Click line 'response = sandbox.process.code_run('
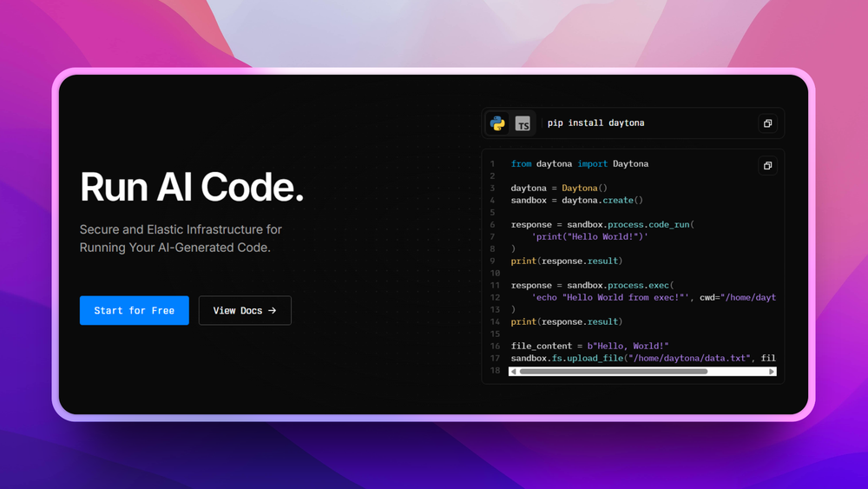The image size is (868, 489). 602,225
